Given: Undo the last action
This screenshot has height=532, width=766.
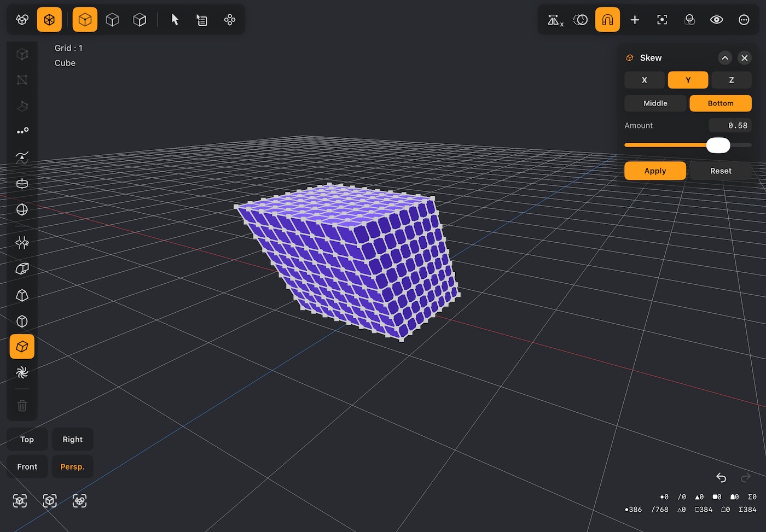Looking at the screenshot, I should point(721,478).
